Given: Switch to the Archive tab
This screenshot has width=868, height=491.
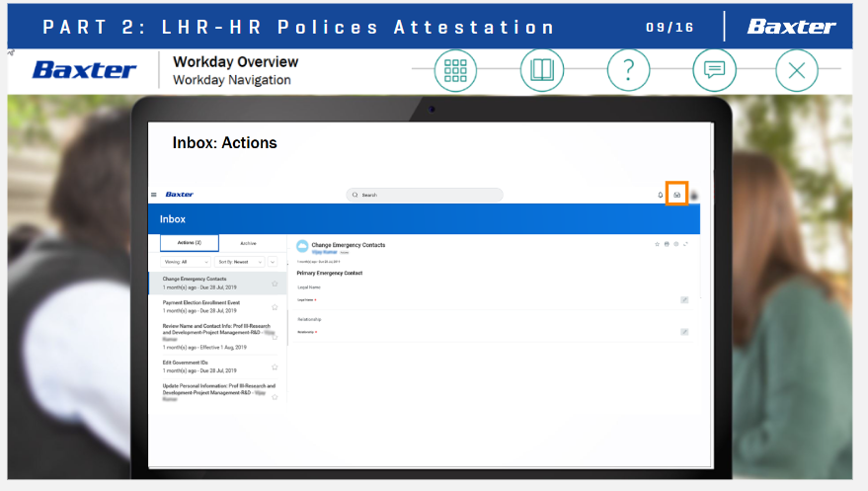Looking at the screenshot, I should point(248,243).
